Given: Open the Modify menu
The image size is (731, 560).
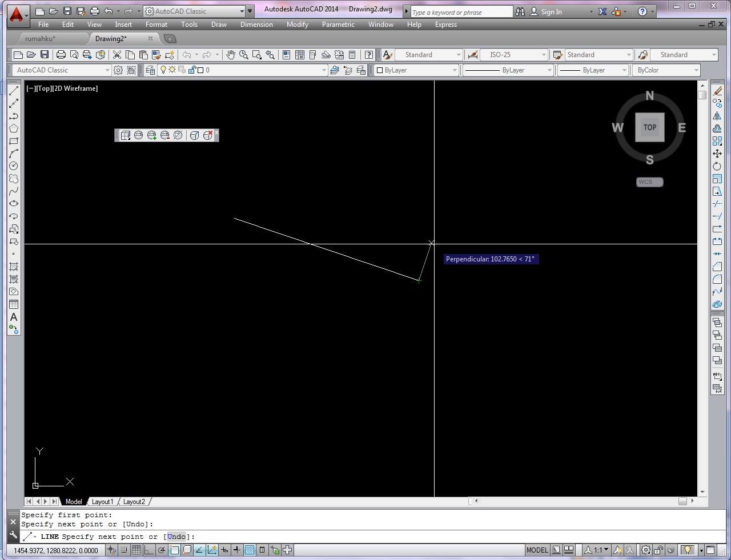Looking at the screenshot, I should [297, 25].
